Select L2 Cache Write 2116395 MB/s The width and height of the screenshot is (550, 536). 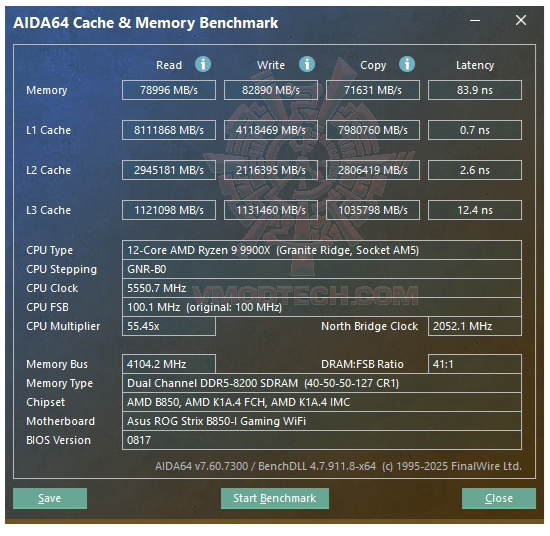[x=271, y=170]
